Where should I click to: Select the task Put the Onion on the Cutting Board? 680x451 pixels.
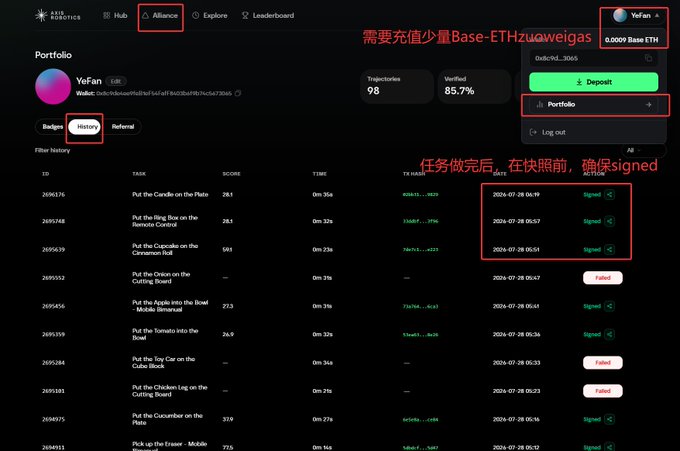(x=161, y=278)
